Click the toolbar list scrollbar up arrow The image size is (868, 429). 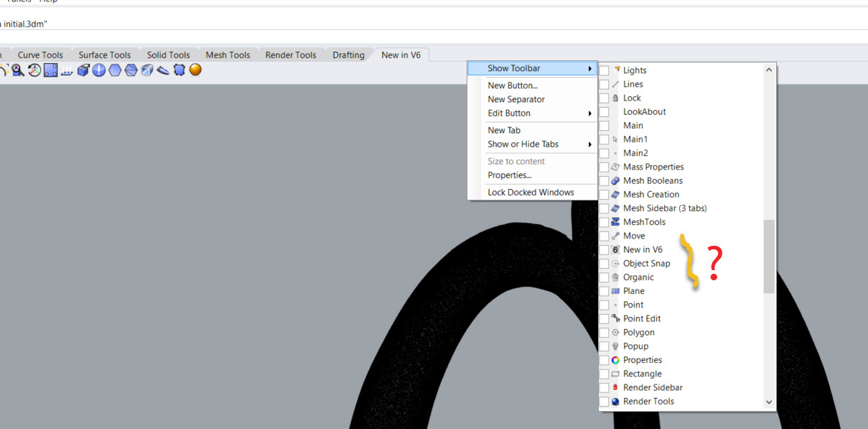(769, 70)
